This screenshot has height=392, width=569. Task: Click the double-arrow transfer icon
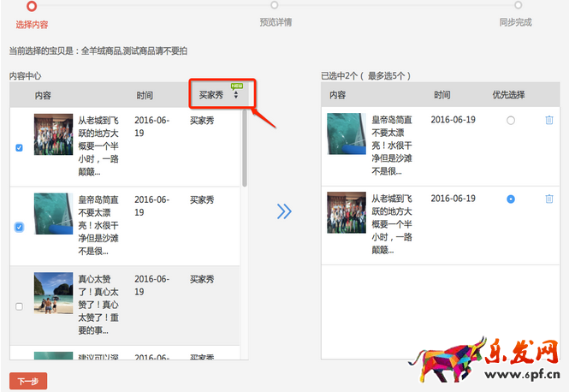[x=284, y=211]
